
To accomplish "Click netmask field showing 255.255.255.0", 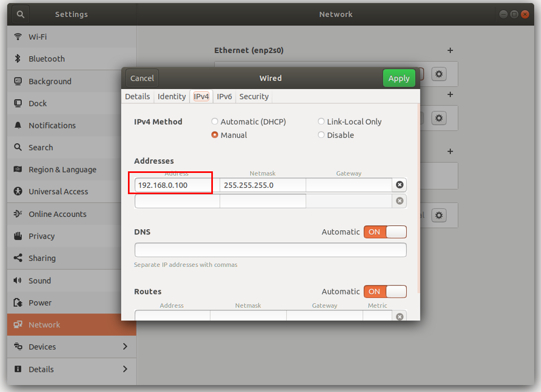I will pyautogui.click(x=263, y=185).
